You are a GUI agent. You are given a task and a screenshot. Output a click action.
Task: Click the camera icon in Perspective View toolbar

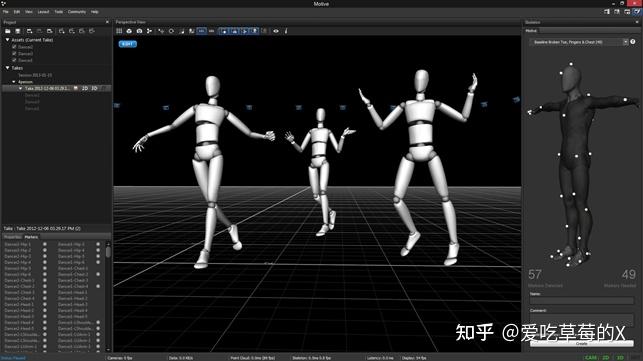(x=139, y=31)
